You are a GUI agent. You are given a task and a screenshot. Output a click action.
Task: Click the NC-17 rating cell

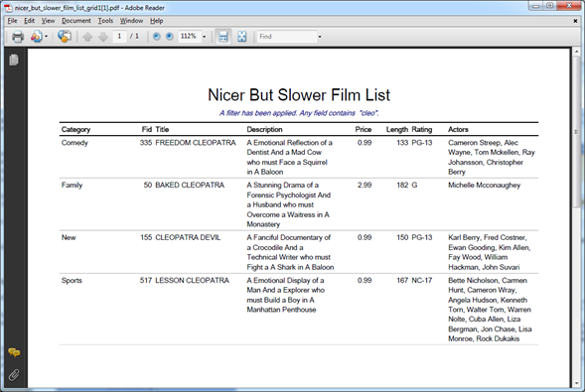point(422,280)
